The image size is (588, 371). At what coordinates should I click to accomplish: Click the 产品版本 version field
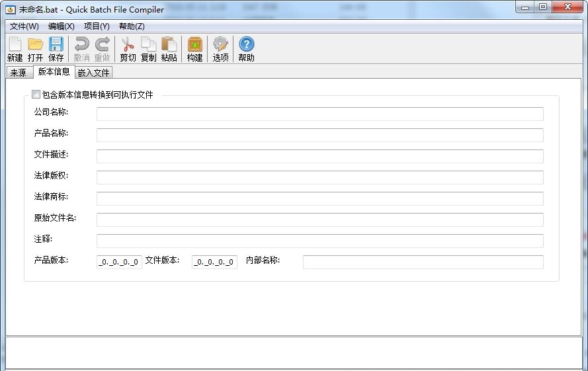tap(119, 262)
